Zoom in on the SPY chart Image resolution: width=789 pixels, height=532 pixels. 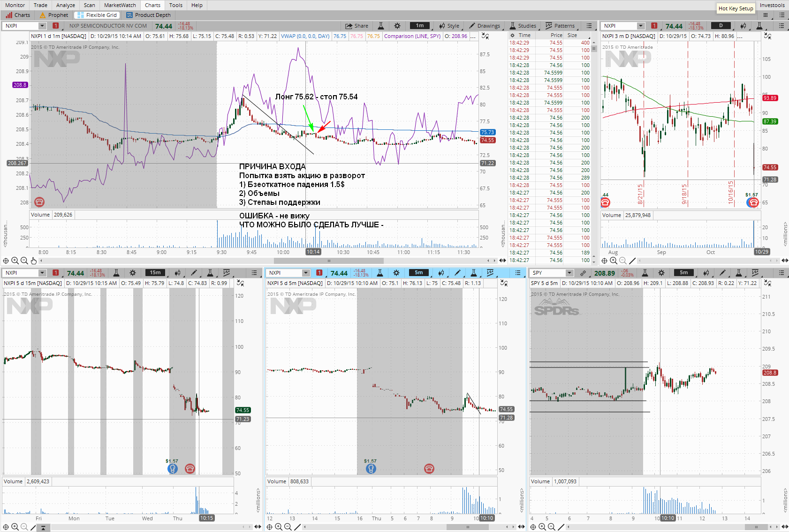pyautogui.click(x=542, y=527)
